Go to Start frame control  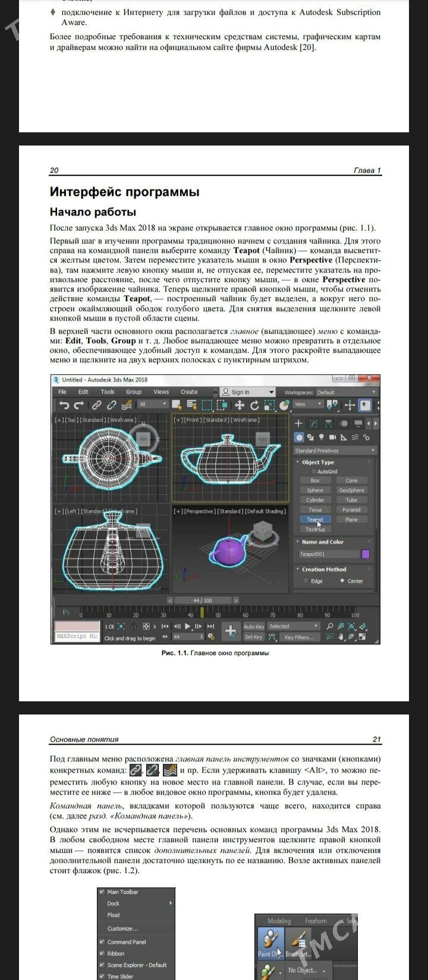coord(165,626)
